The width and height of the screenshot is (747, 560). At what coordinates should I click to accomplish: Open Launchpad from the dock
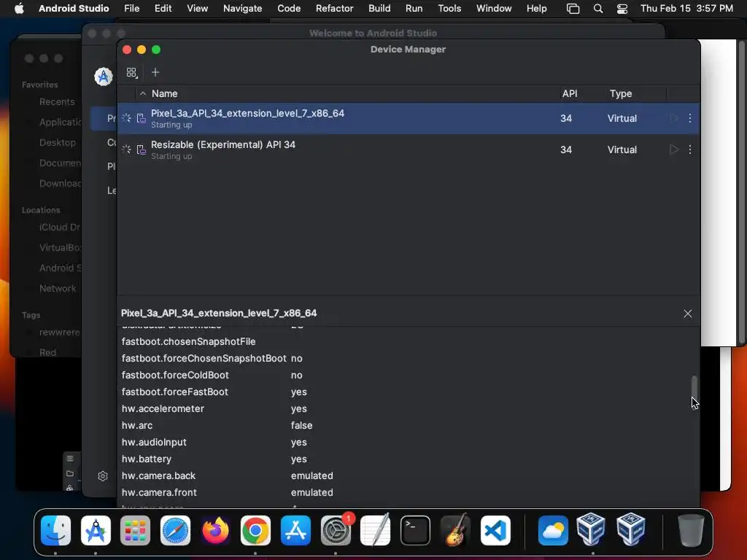135,531
